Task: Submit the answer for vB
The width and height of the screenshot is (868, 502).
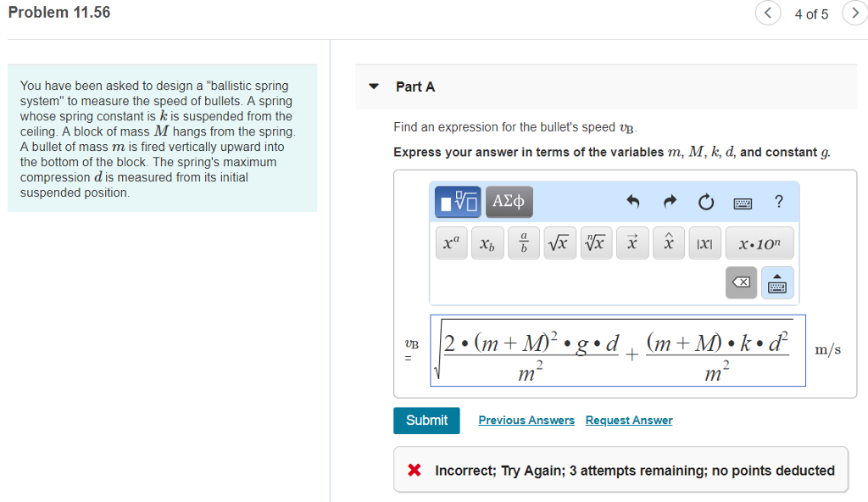Action: [x=426, y=420]
